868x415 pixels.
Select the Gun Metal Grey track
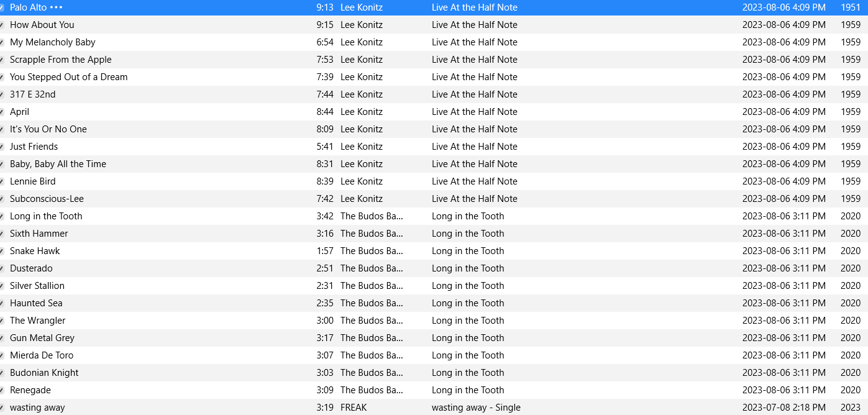pos(42,338)
